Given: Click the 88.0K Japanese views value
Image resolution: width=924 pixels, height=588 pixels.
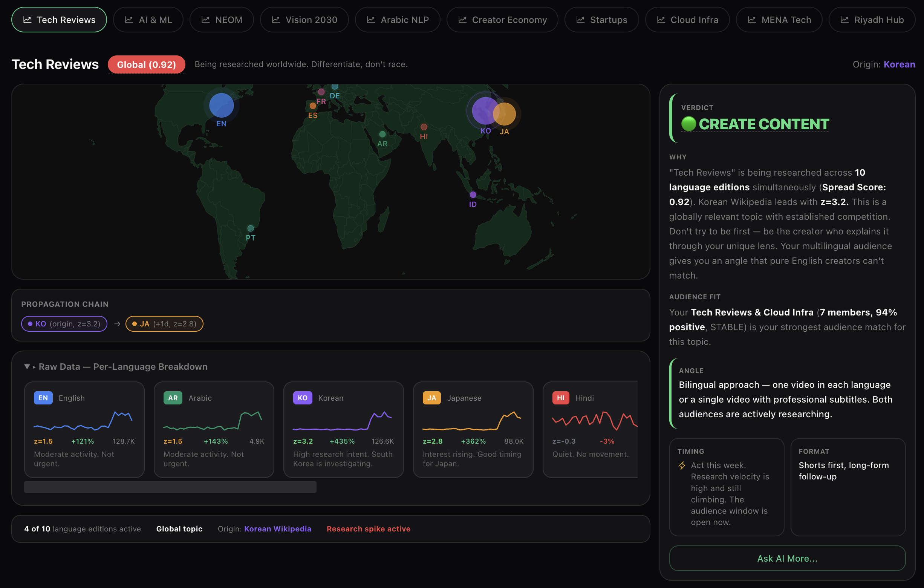Looking at the screenshot, I should (x=514, y=441).
